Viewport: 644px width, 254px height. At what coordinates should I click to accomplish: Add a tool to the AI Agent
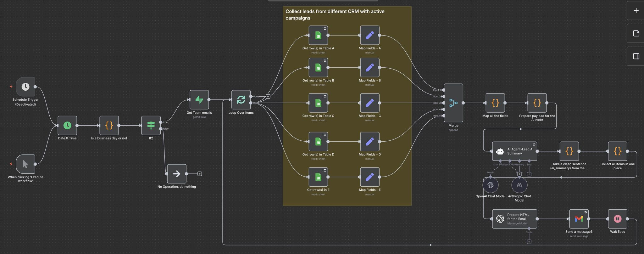tap(529, 174)
